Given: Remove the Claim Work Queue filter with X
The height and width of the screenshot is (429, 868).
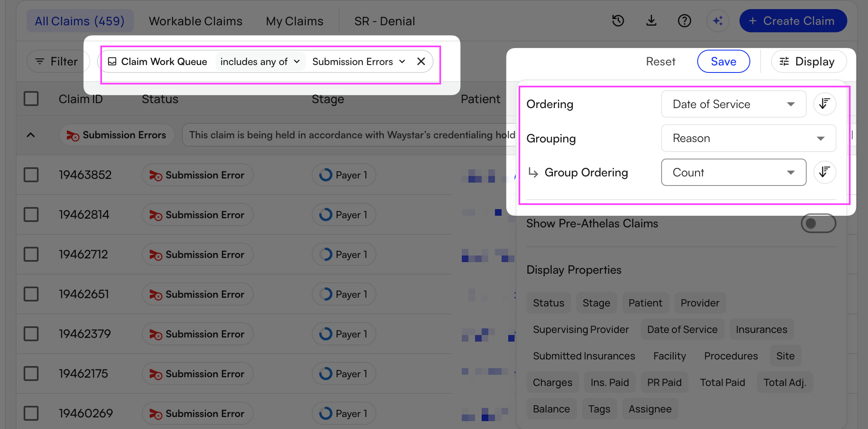Looking at the screenshot, I should (x=421, y=61).
